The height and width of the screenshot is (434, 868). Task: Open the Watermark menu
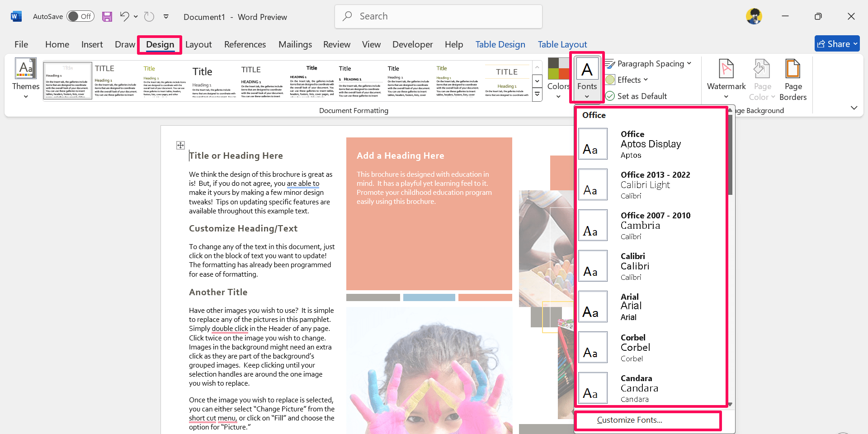coord(726,78)
